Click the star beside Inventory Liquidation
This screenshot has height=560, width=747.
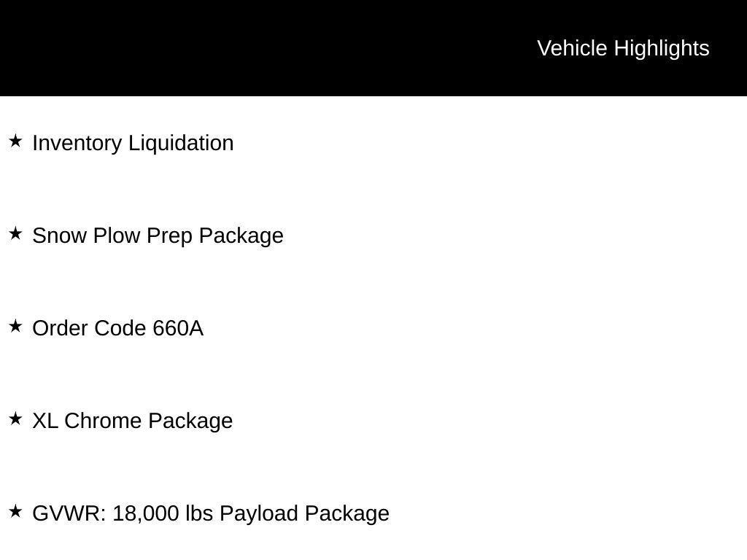pos(16,141)
